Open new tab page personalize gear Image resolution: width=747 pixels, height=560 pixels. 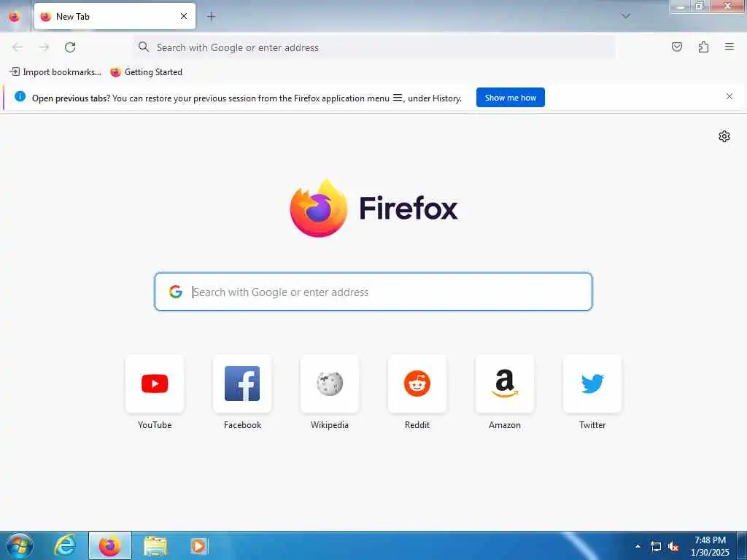click(x=724, y=136)
